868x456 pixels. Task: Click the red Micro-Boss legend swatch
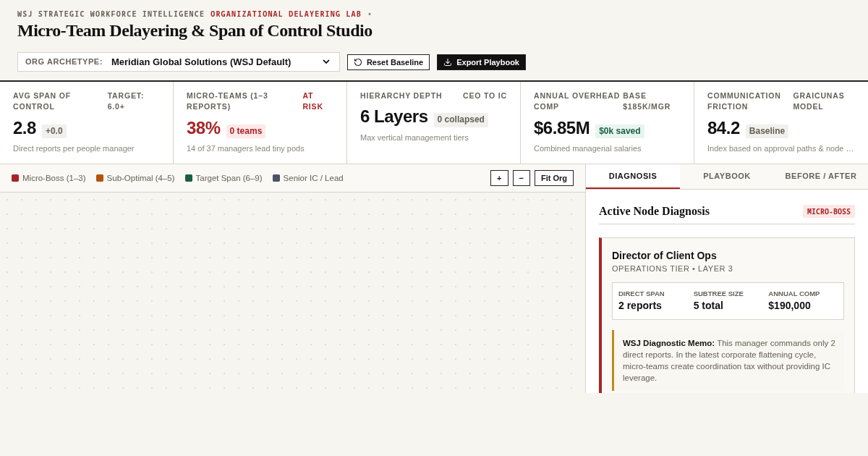(x=15, y=178)
